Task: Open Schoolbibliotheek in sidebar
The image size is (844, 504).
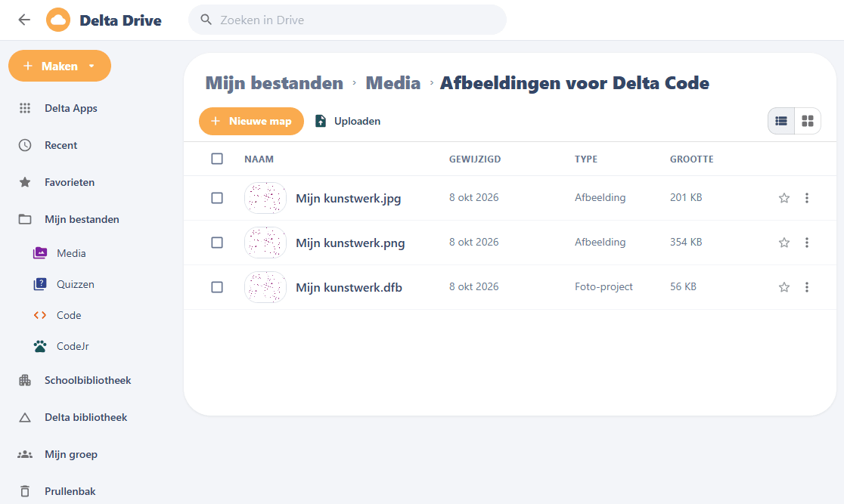Action: pos(88,380)
